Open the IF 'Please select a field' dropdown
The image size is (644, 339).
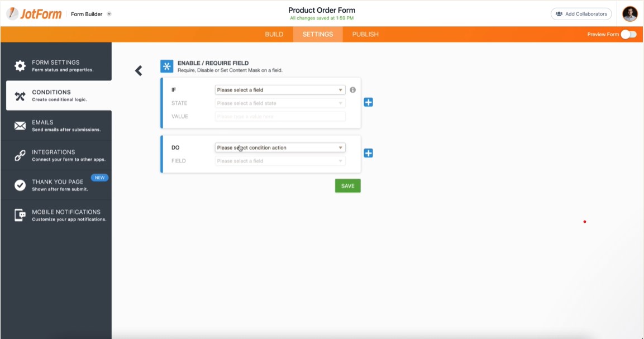pos(280,90)
